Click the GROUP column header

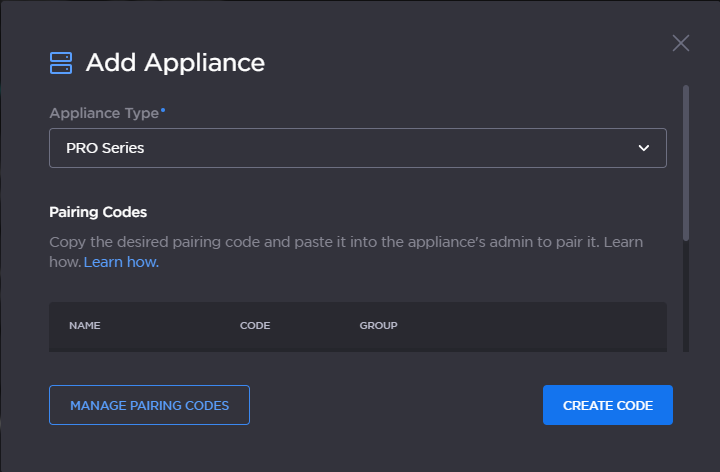tap(378, 325)
